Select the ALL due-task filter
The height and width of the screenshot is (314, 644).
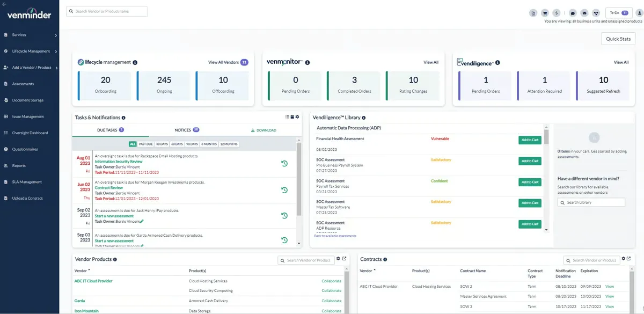(132, 144)
